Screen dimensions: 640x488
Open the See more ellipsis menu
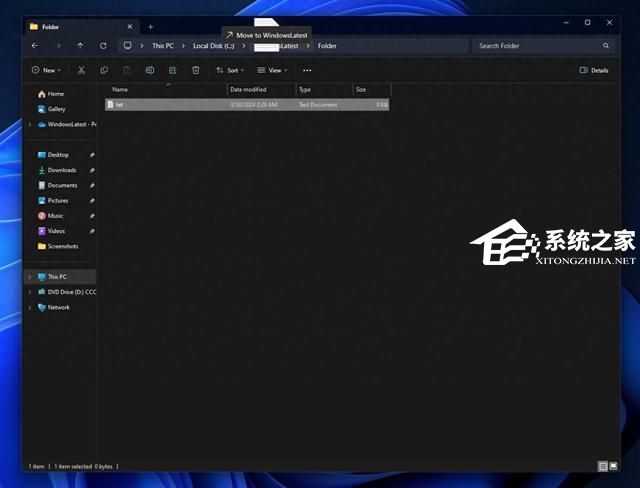[x=307, y=70]
